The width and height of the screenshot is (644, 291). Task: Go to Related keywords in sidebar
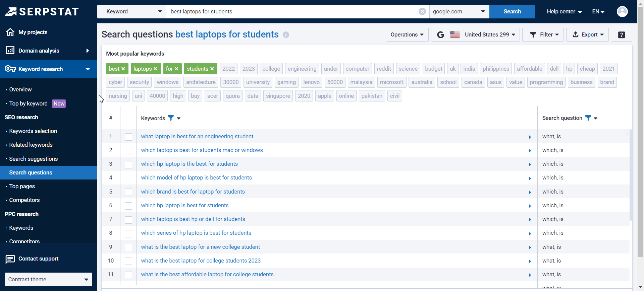[31, 145]
